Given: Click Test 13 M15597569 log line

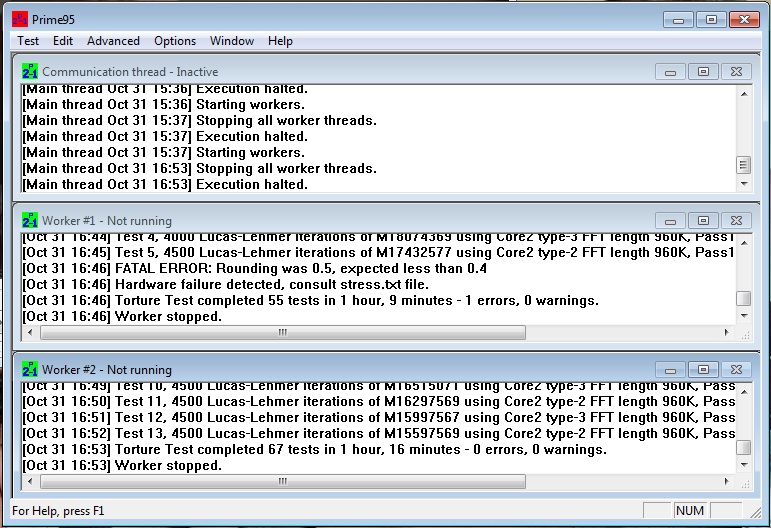Looking at the screenshot, I should click(x=379, y=434).
